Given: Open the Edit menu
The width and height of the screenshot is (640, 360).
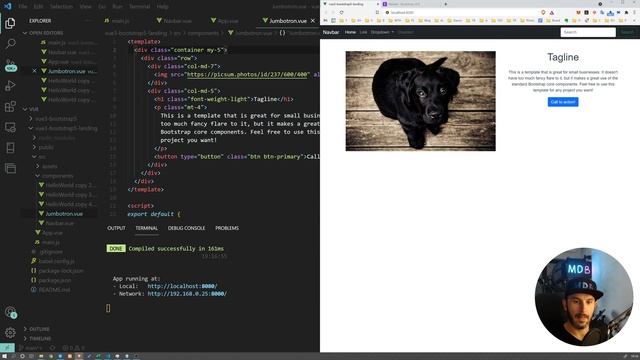Looking at the screenshot, I should click(x=38, y=7).
